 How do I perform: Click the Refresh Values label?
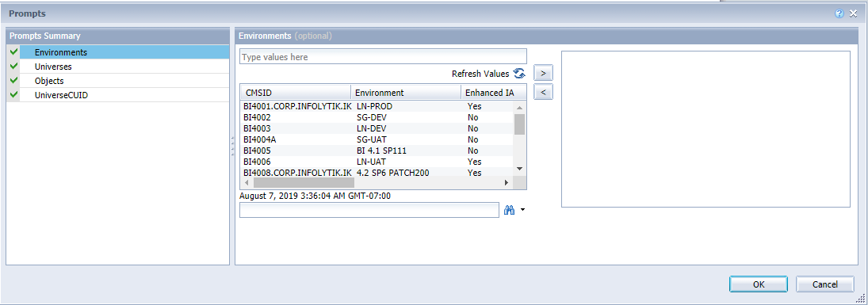480,74
